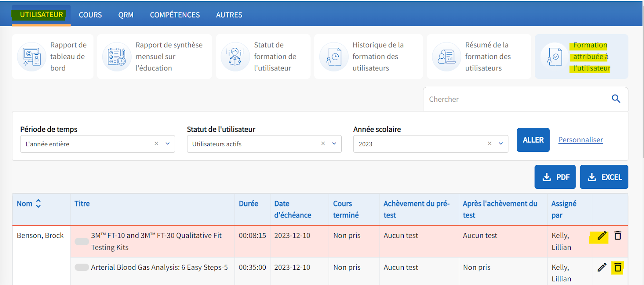Open the Statut de formation de l'utilisateur icon
Viewport: 644px width, 285px height.
tap(235, 57)
